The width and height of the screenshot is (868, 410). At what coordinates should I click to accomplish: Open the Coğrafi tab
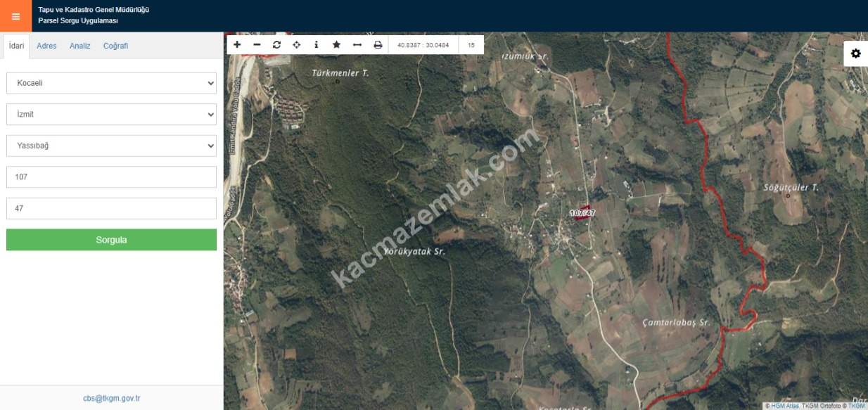pos(115,46)
